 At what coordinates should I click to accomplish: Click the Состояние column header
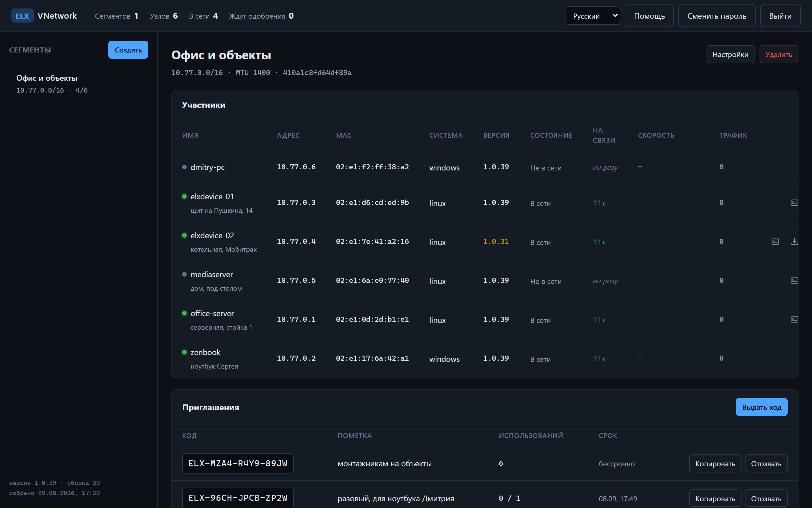pos(551,135)
